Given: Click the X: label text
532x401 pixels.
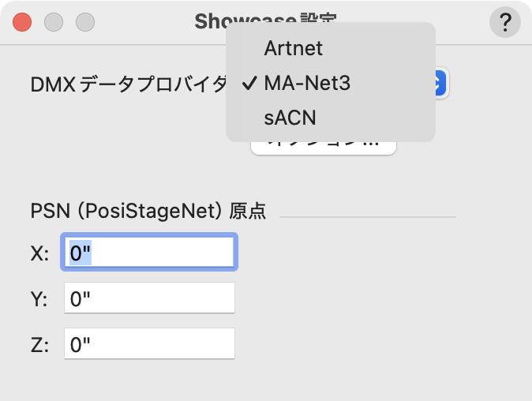Looking at the screenshot, I should [39, 253].
